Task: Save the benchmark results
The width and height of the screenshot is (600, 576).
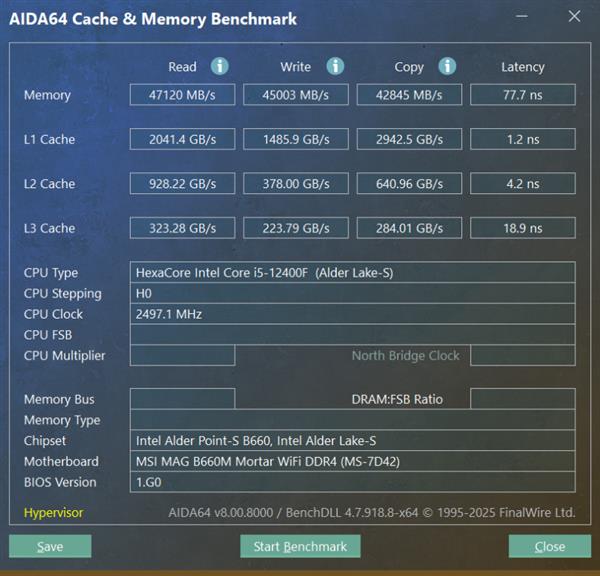Action: pos(50,546)
